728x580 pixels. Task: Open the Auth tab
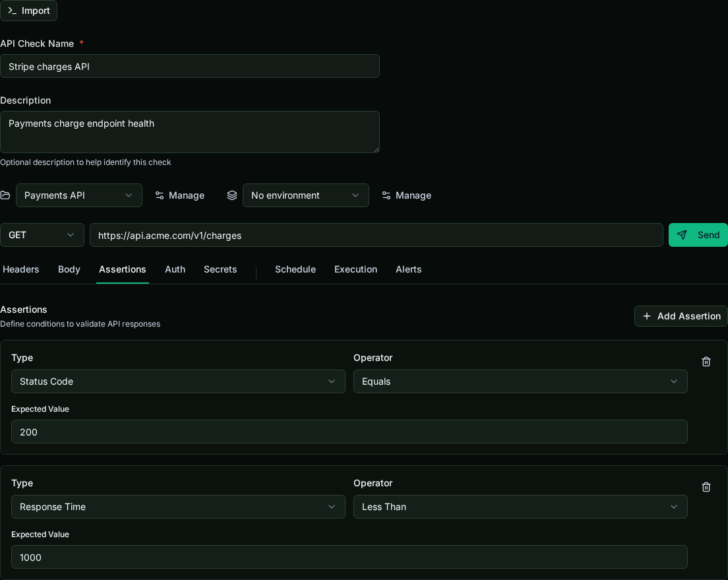175,270
